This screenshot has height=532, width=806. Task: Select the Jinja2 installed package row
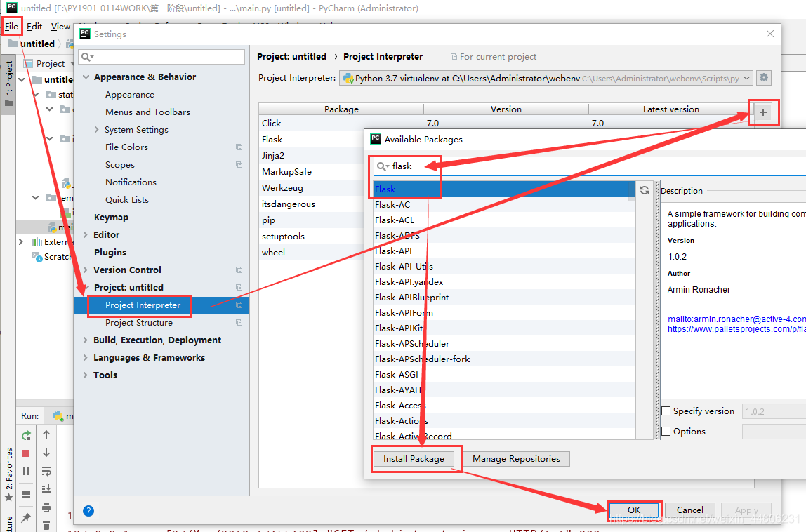point(311,155)
